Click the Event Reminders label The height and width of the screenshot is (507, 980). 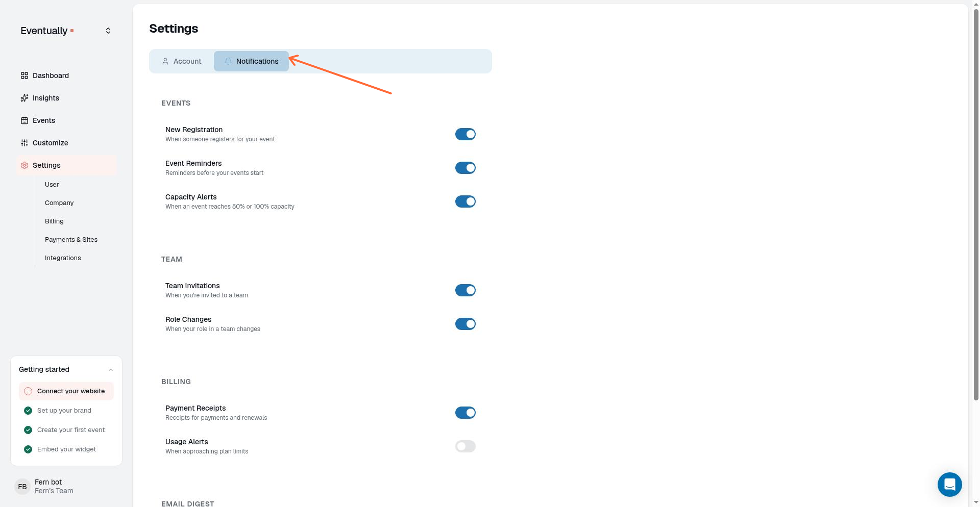tap(193, 163)
